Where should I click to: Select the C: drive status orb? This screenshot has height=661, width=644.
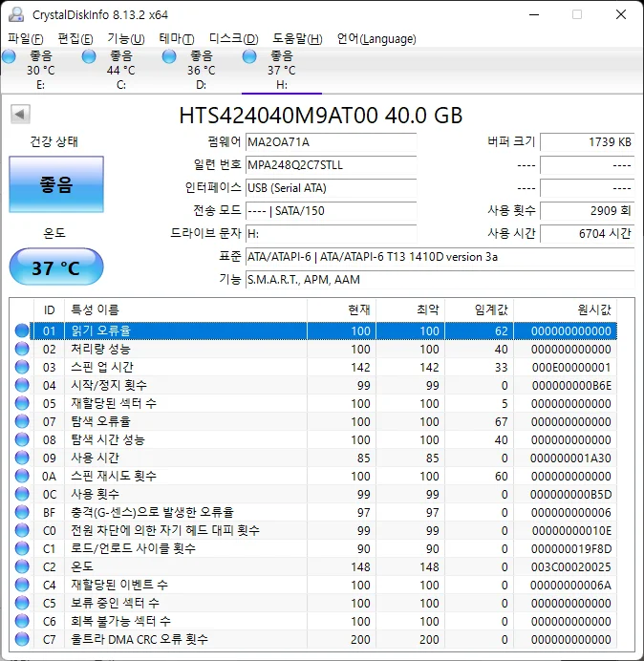(89, 56)
